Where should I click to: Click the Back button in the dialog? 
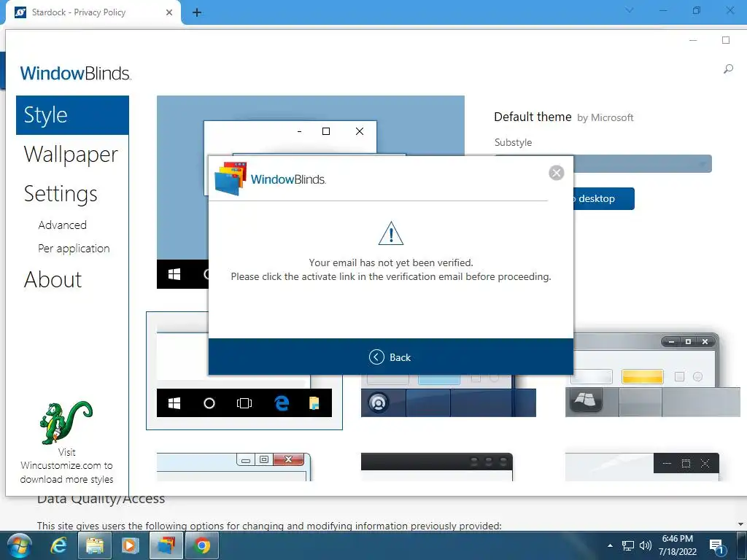click(x=390, y=357)
